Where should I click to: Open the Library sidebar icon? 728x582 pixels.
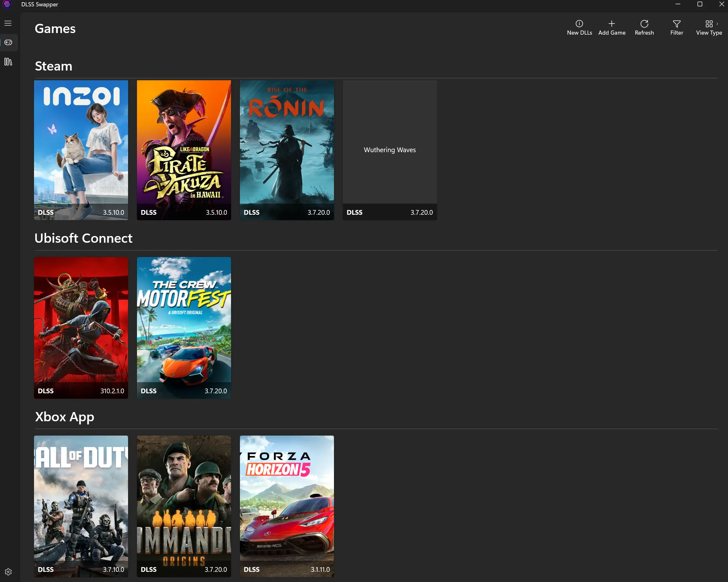tap(8, 62)
